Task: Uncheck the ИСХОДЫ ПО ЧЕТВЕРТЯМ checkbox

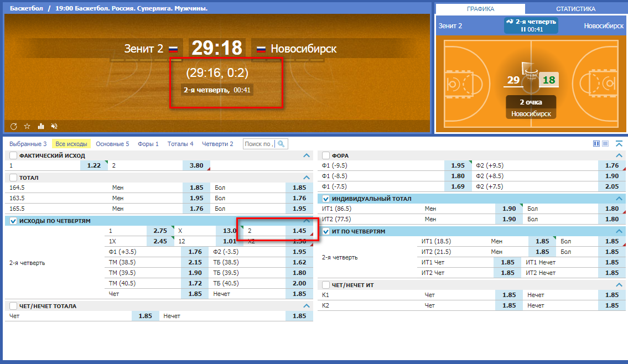Action: (x=14, y=221)
